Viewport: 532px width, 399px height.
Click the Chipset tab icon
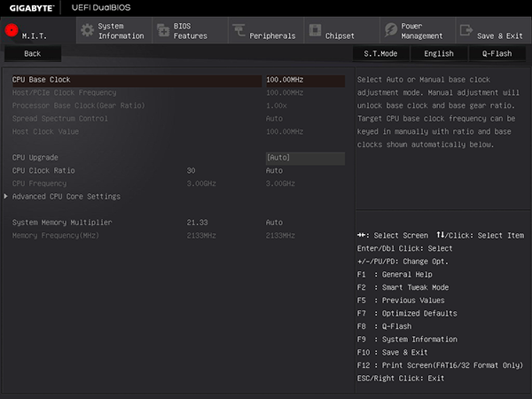pos(315,30)
